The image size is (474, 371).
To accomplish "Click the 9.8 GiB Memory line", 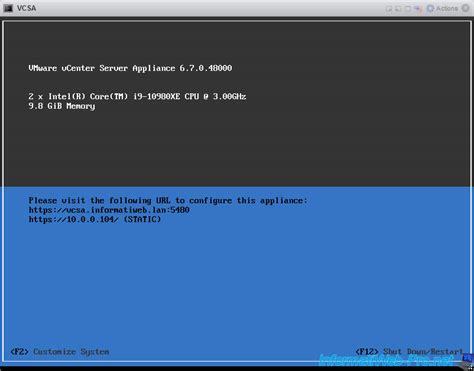I will pyautogui.click(x=62, y=106).
